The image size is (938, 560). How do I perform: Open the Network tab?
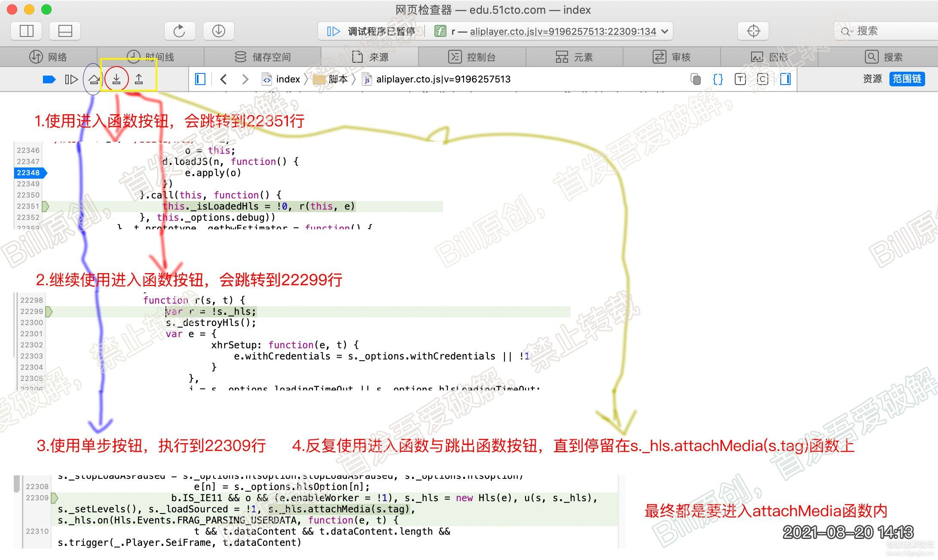click(49, 57)
